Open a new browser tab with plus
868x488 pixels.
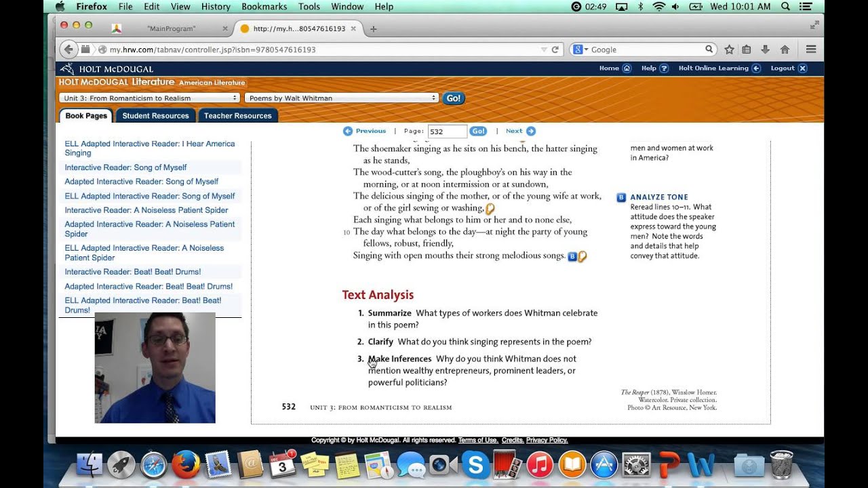(x=374, y=29)
